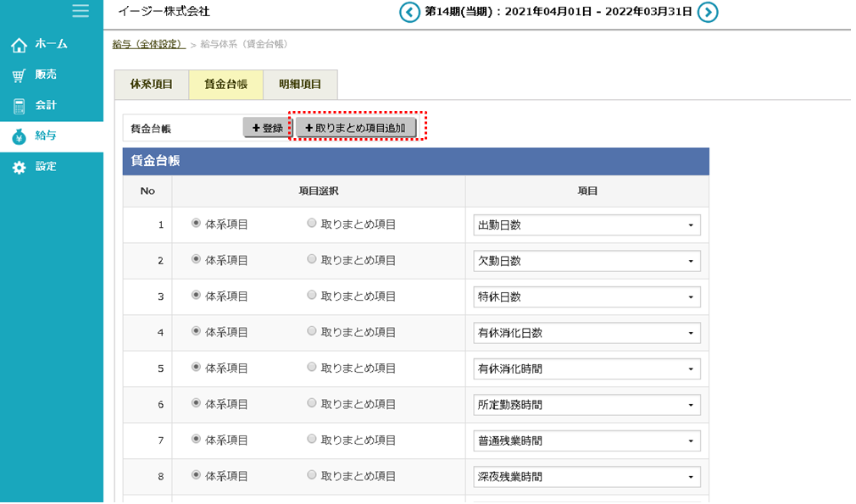Click the ＋登録 button
Screen dimensions: 856x504
(x=267, y=128)
